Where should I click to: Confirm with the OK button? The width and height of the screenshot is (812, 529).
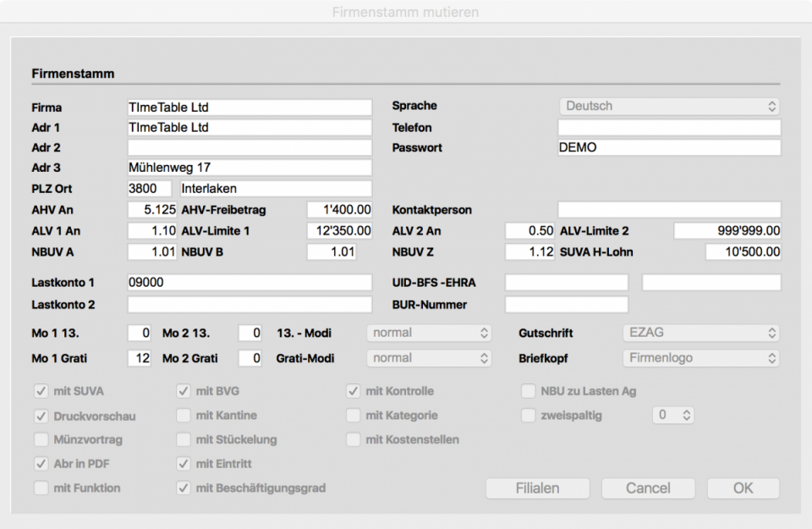(x=743, y=488)
